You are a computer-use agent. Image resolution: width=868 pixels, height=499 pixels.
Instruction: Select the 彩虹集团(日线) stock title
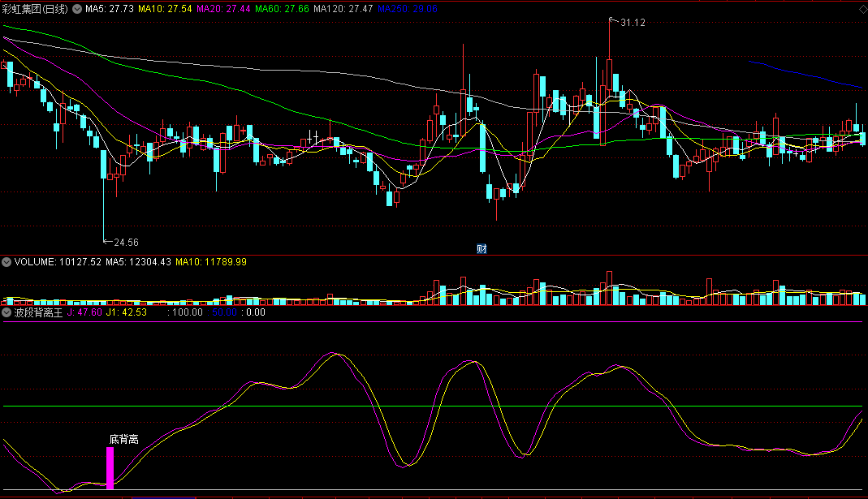pyautogui.click(x=35, y=9)
